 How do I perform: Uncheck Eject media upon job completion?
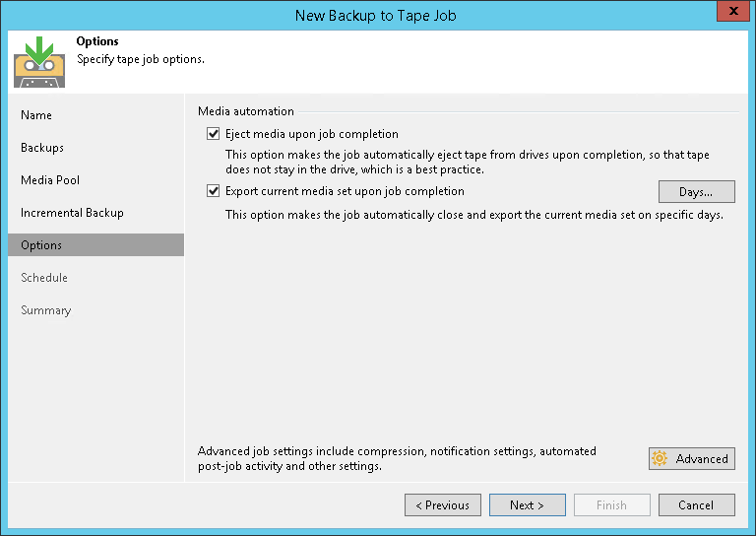tap(213, 134)
